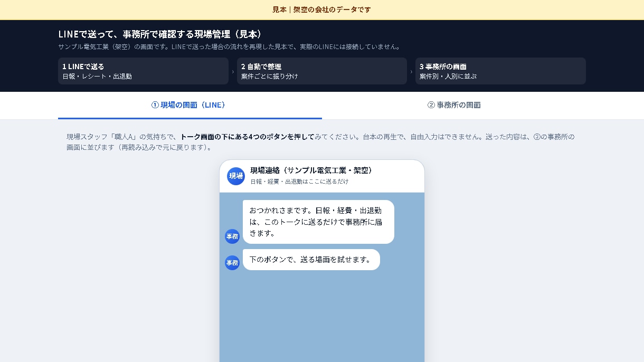Click the banner 見本｜架空の会社のデータです

pyautogui.click(x=322, y=9)
